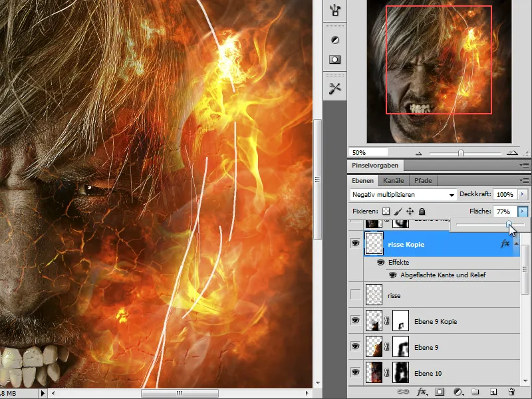Select the Ebene 9 layer name
Image resolution: width=532 pixels, height=399 pixels.
(426, 347)
